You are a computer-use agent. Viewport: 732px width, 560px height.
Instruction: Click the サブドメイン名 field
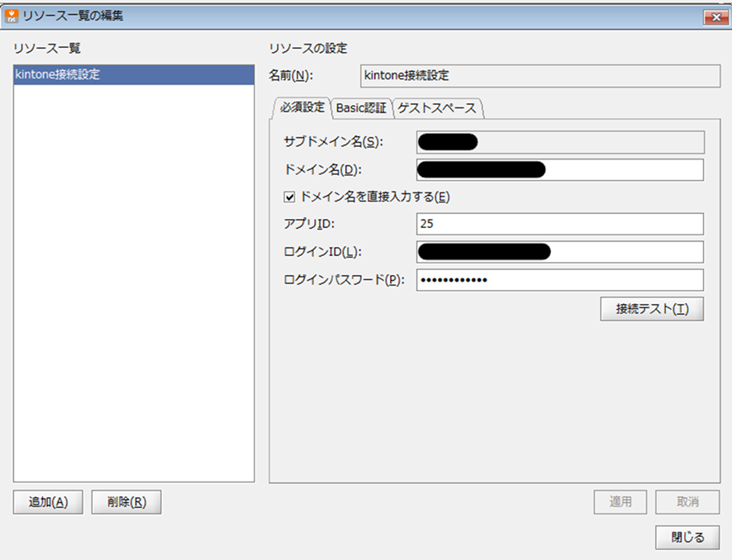point(560,142)
